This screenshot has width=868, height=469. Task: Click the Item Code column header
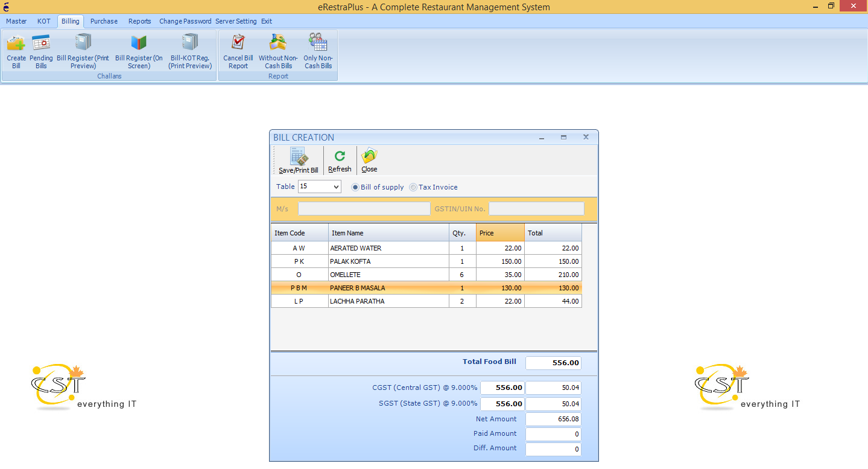pyautogui.click(x=300, y=233)
